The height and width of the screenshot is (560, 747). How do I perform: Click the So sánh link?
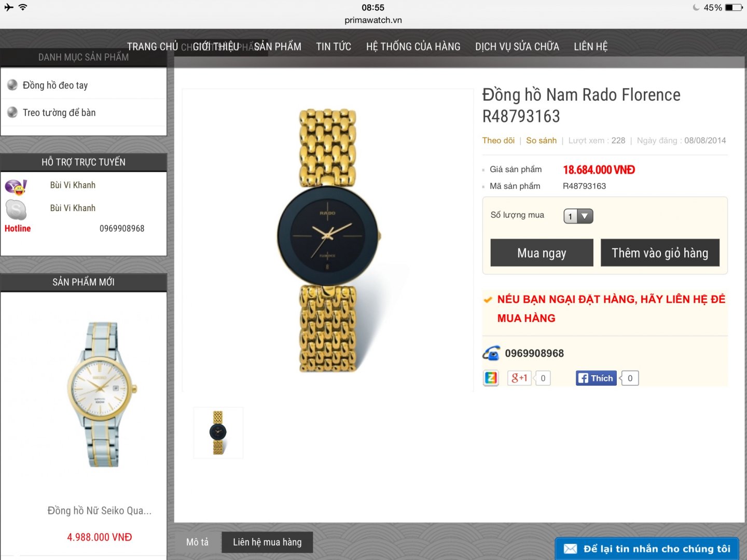click(x=541, y=141)
